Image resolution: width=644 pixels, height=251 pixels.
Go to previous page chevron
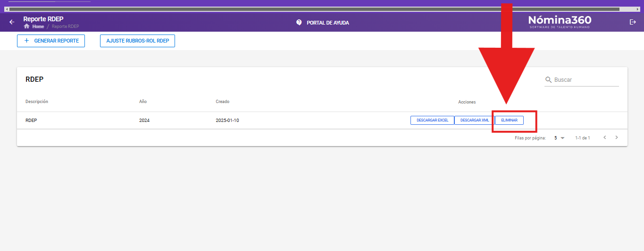[605, 138]
